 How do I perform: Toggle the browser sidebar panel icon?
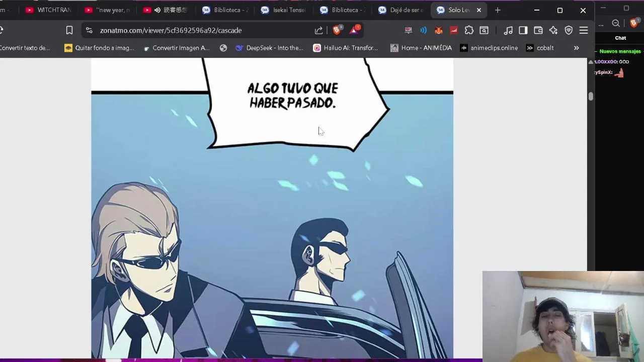click(x=523, y=30)
